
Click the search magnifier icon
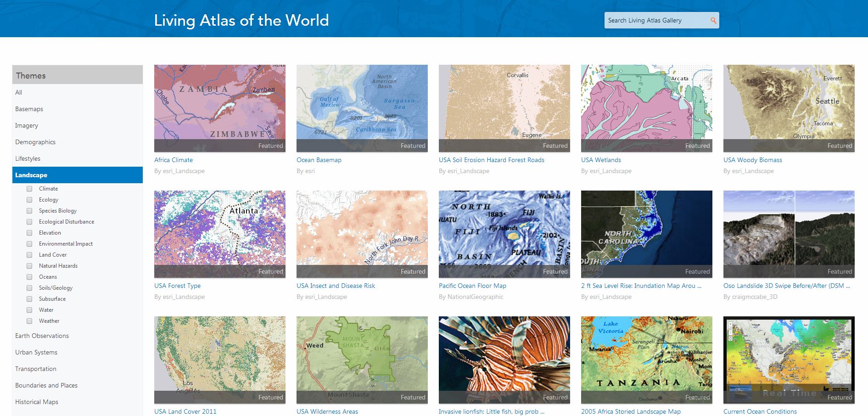713,20
